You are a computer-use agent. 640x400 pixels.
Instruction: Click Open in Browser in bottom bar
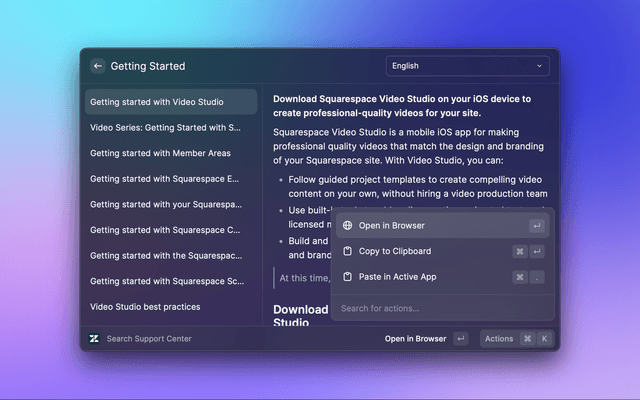point(415,339)
